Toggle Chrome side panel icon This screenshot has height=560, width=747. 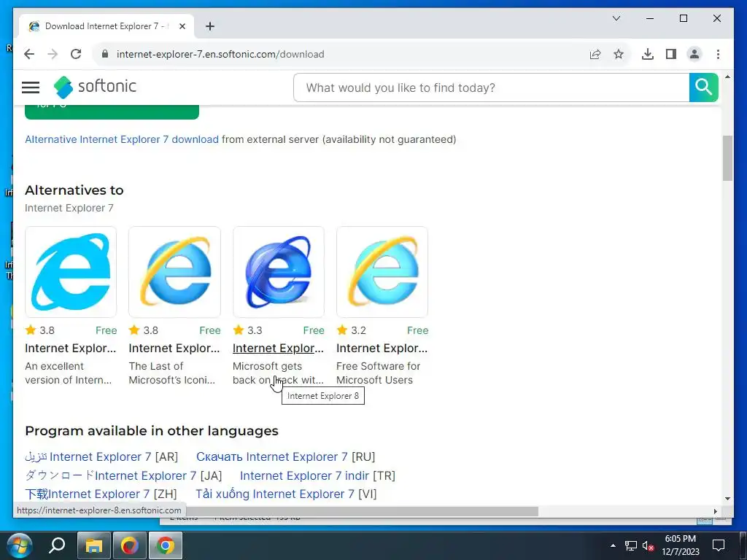671,54
